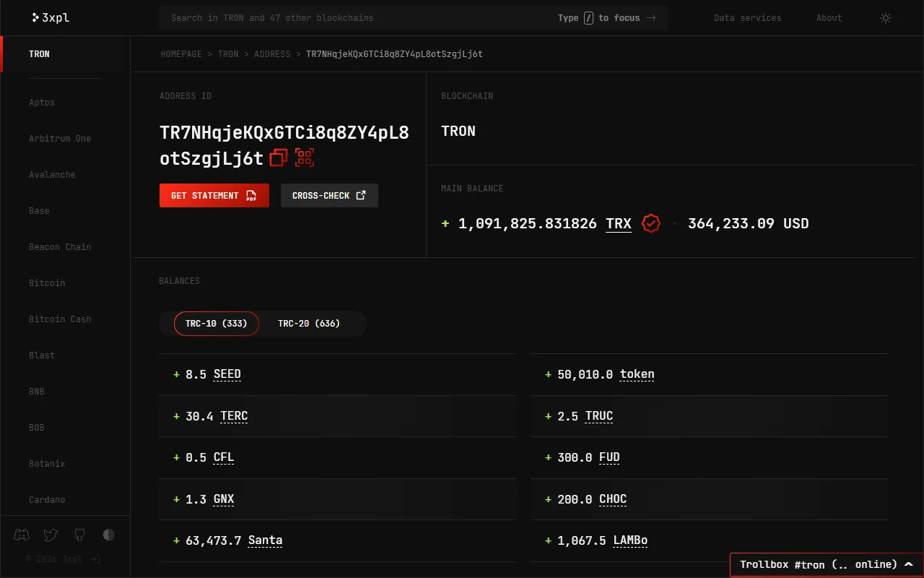Open the Discord icon in the sidebar footer

[x=22, y=535]
